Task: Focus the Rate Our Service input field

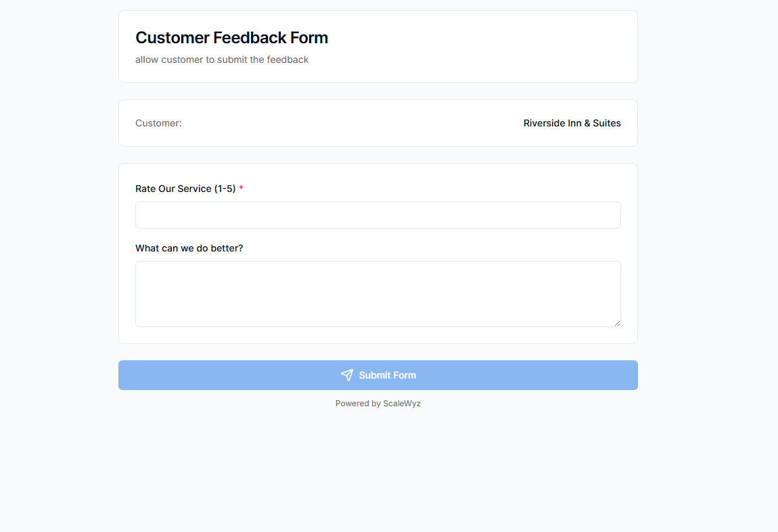Action: click(377, 214)
